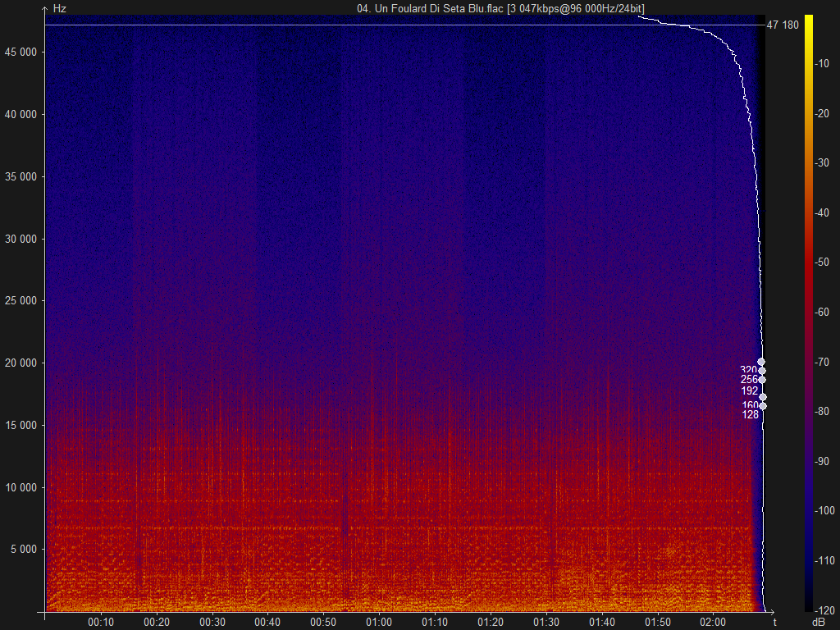Click the '01:30' time axis label
840x630 pixels.
click(x=546, y=622)
